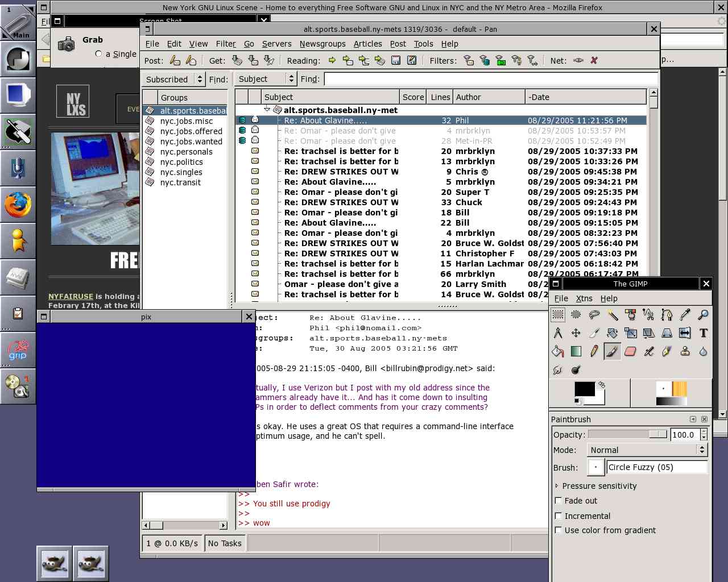Image resolution: width=728 pixels, height=582 pixels.
Task: Select the Bucket Fill tool in GIMP
Action: pyautogui.click(x=558, y=351)
